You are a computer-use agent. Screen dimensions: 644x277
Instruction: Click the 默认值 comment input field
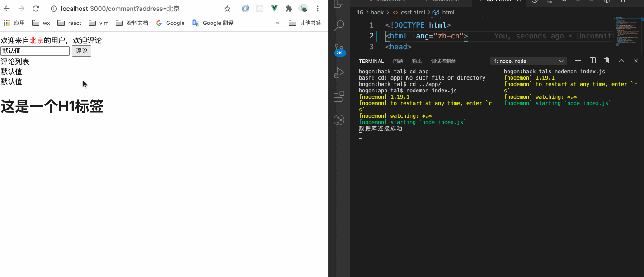coord(35,51)
